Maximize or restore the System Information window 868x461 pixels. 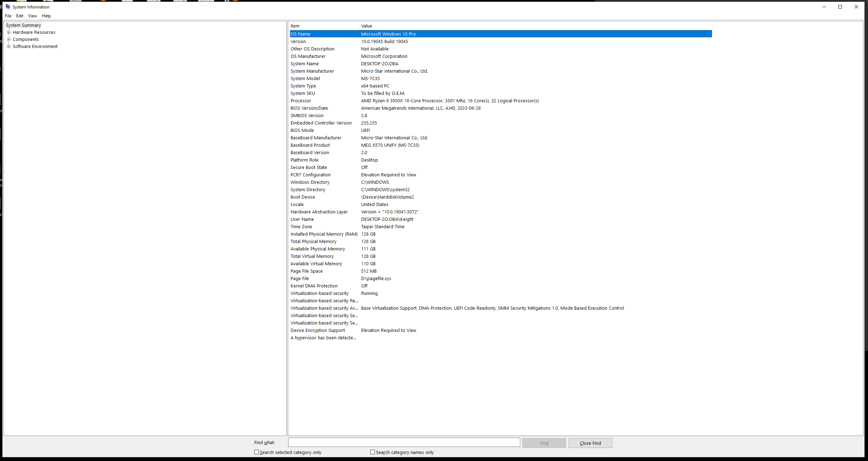pos(840,7)
